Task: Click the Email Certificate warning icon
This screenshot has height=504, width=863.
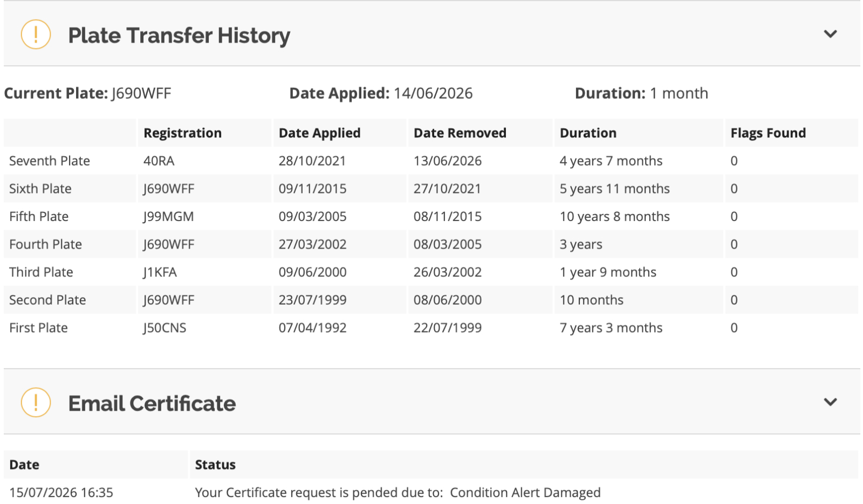Action: (36, 402)
